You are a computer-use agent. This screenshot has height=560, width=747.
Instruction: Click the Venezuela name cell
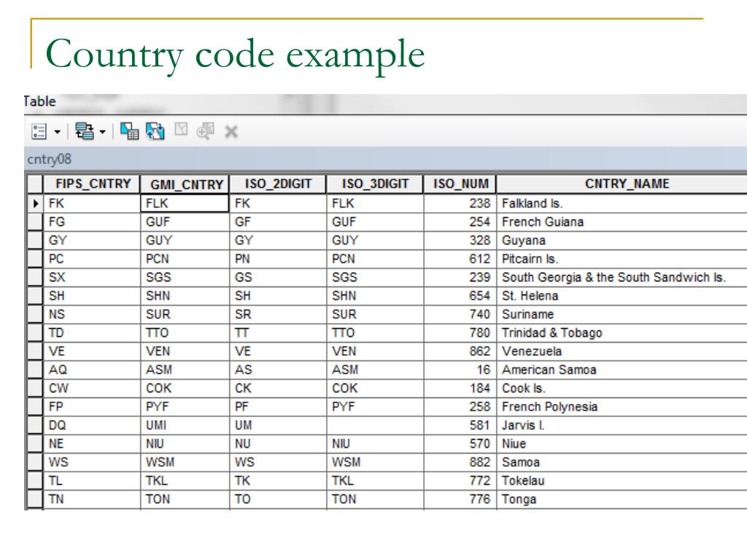[622, 351]
